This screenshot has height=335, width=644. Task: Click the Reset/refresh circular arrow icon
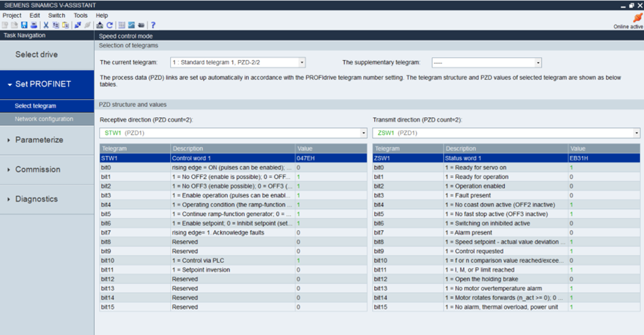(110, 25)
